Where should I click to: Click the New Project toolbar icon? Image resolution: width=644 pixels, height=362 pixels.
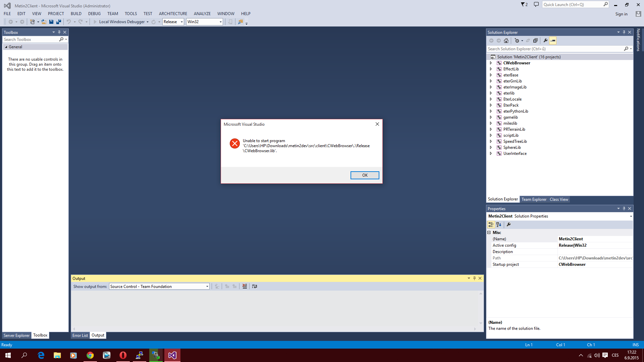[33, 22]
